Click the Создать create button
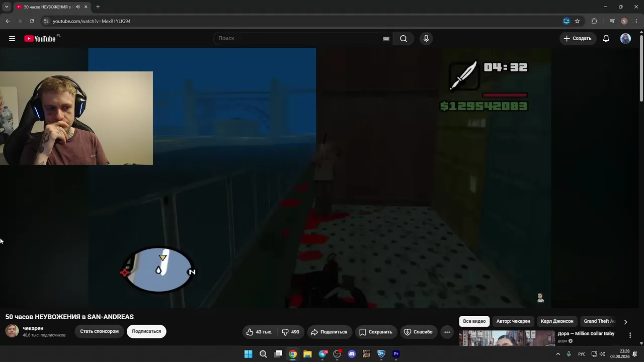 pos(578,39)
